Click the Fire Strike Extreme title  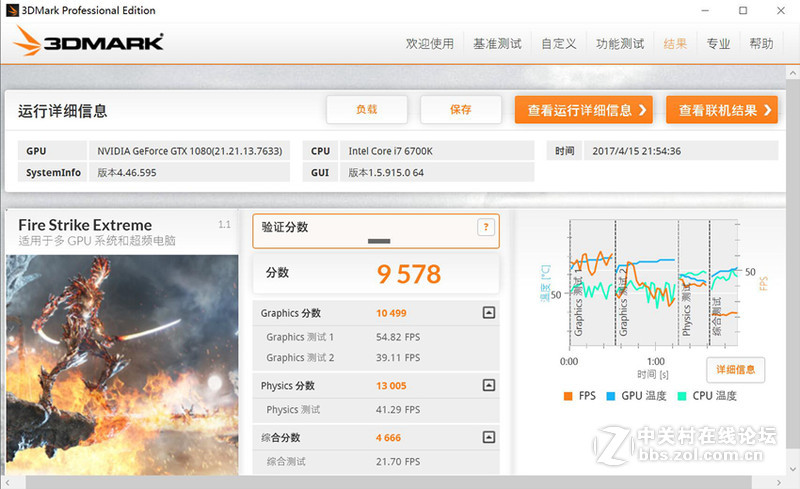click(x=85, y=225)
